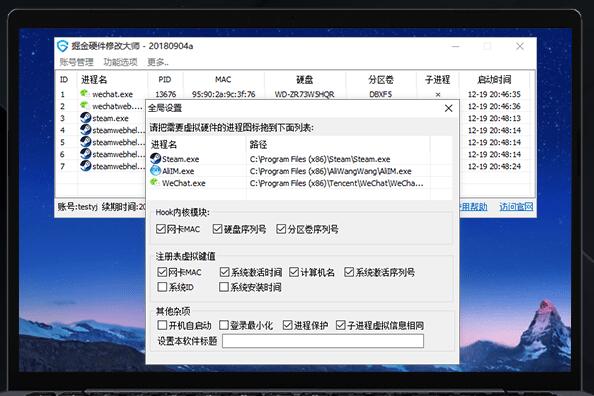Viewport: 594px width, 396px height.
Task: Click MAC column header
Action: click(223, 80)
